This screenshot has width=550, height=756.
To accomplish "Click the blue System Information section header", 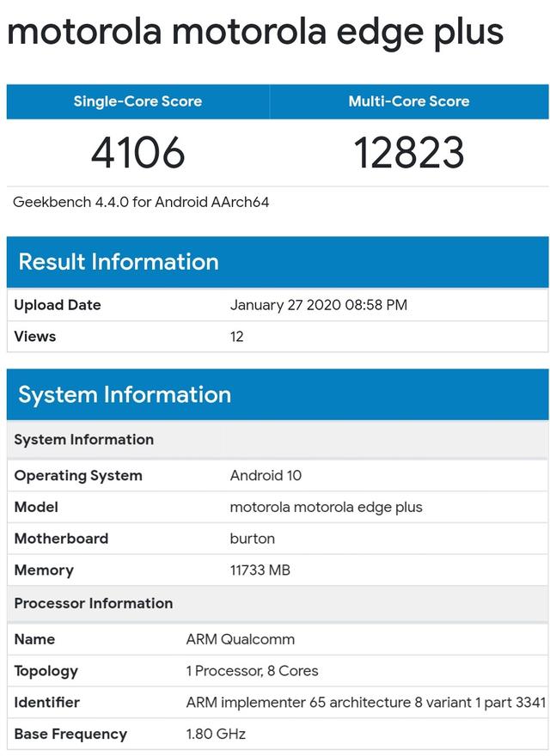I will 125,394.
